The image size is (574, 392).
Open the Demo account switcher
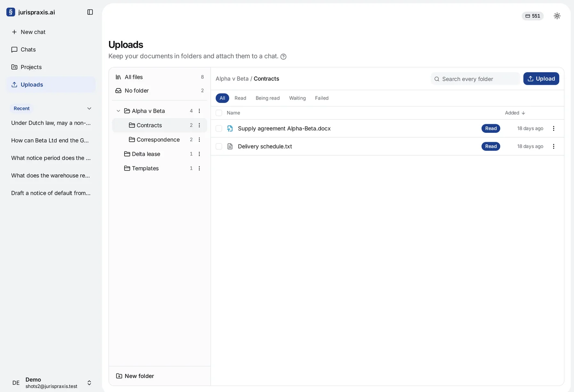tap(51, 383)
